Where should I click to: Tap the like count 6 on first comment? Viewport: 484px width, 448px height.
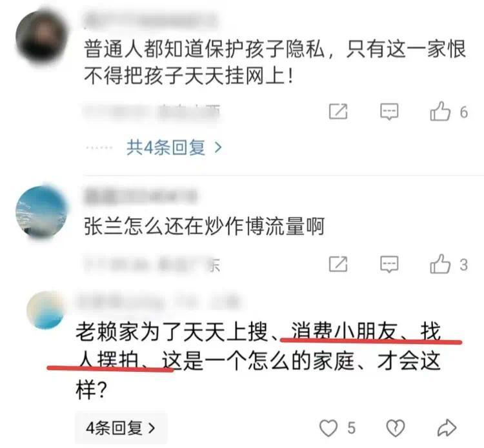463,112
